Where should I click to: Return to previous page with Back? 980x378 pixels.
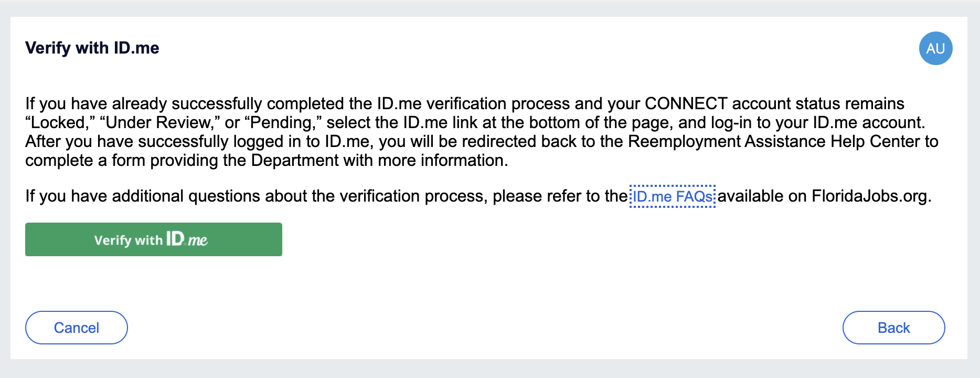(893, 328)
